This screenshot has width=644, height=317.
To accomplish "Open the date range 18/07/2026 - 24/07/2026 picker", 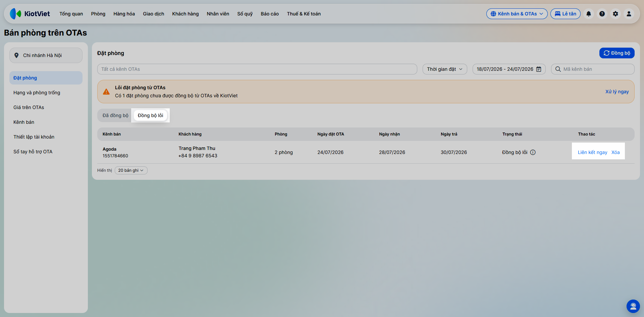I will point(509,69).
